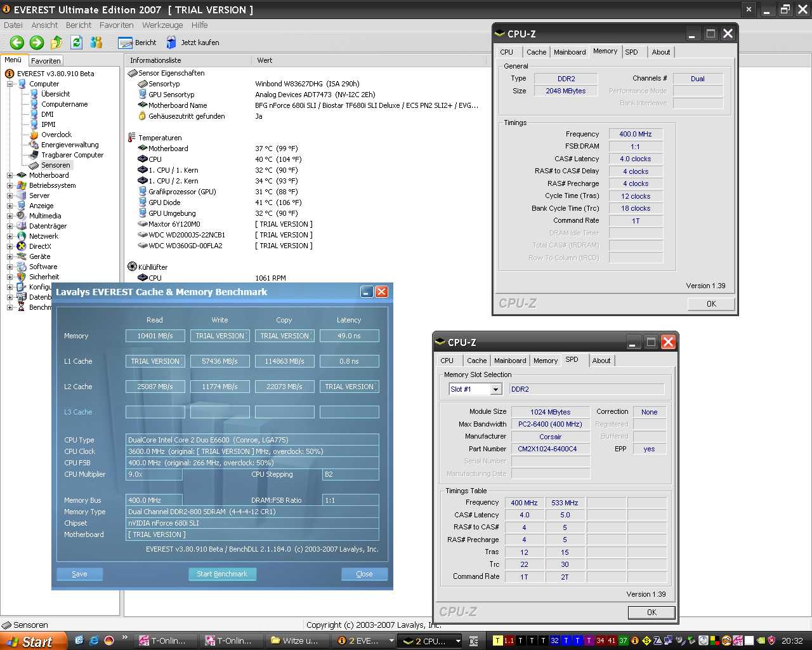Switch to About tab in lower CPU-Z
The width and height of the screenshot is (812, 650).
point(601,361)
